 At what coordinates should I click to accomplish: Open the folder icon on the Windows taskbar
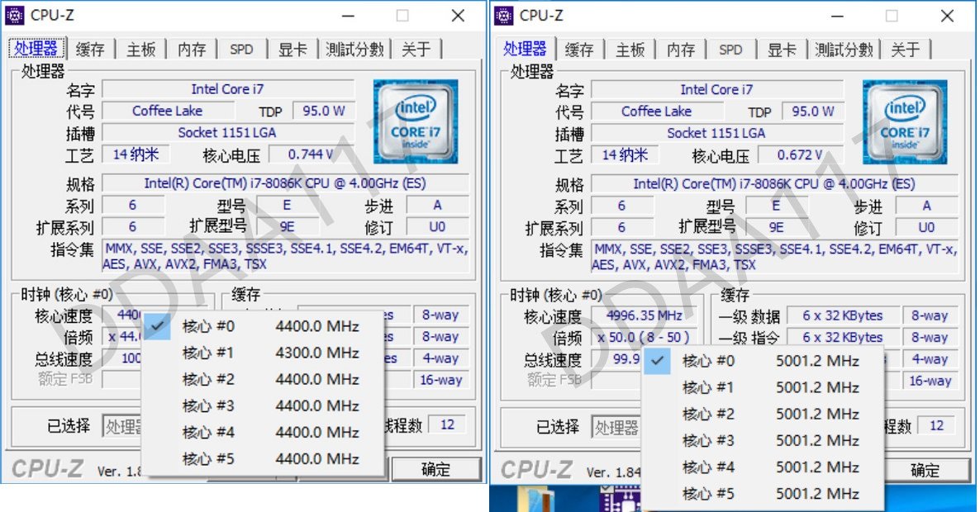point(536,499)
